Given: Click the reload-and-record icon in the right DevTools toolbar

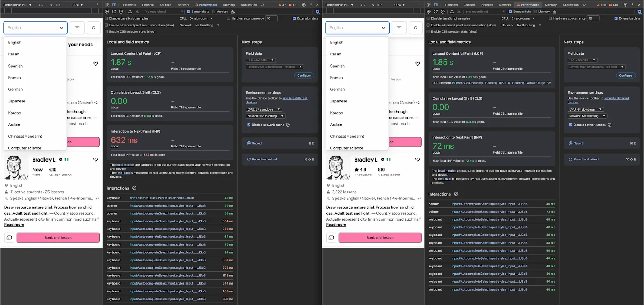Looking at the screenshot, I should click(436, 12).
